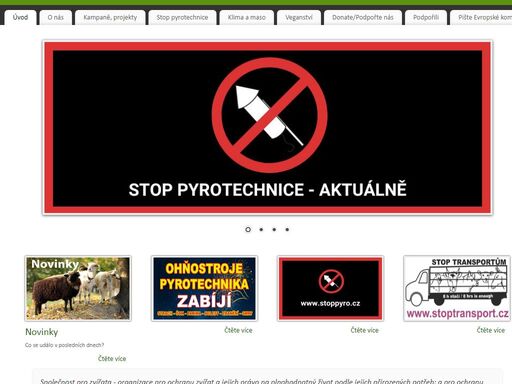This screenshot has height=384, width=512.
Task: Open the Ohňostroje pyrotechnika zabíjí thumbnail
Action: (204, 288)
